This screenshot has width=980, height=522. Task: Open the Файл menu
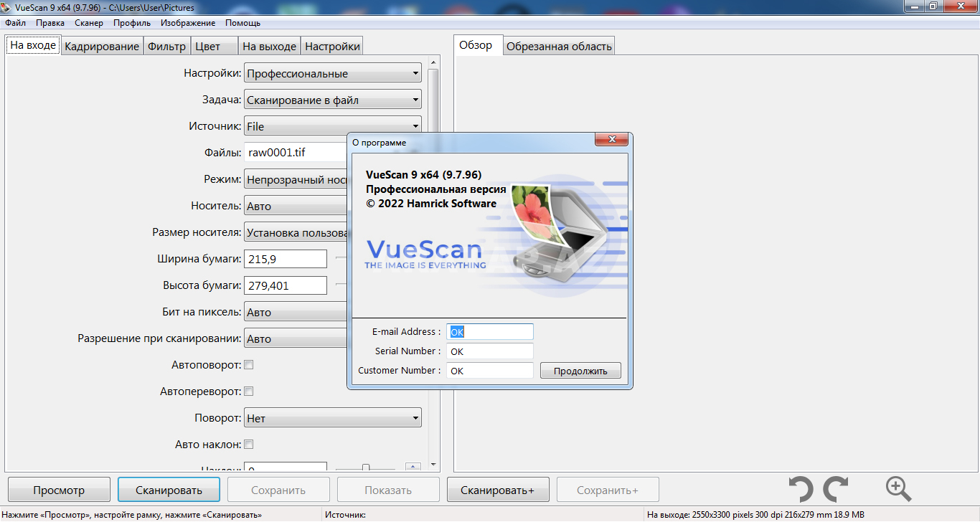pos(15,23)
